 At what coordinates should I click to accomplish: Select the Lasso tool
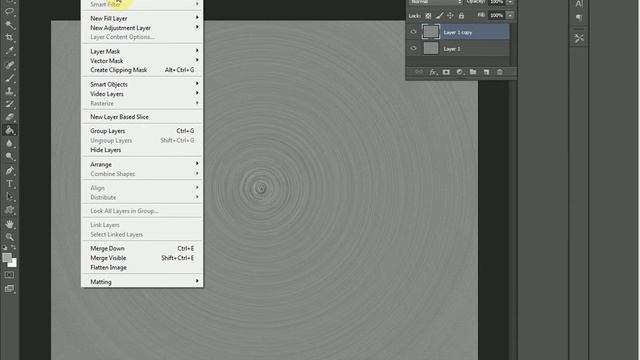[x=9, y=11]
